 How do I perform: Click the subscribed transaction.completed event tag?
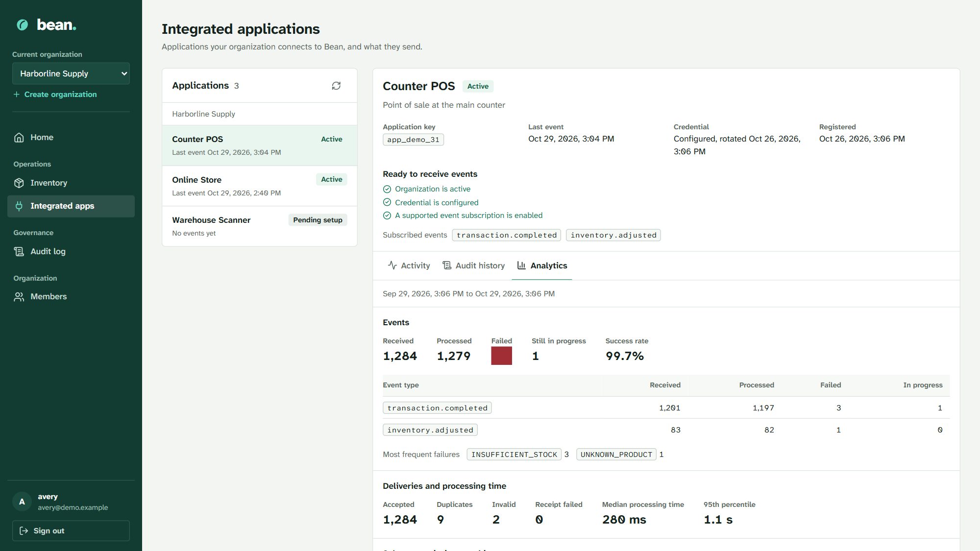(x=507, y=235)
